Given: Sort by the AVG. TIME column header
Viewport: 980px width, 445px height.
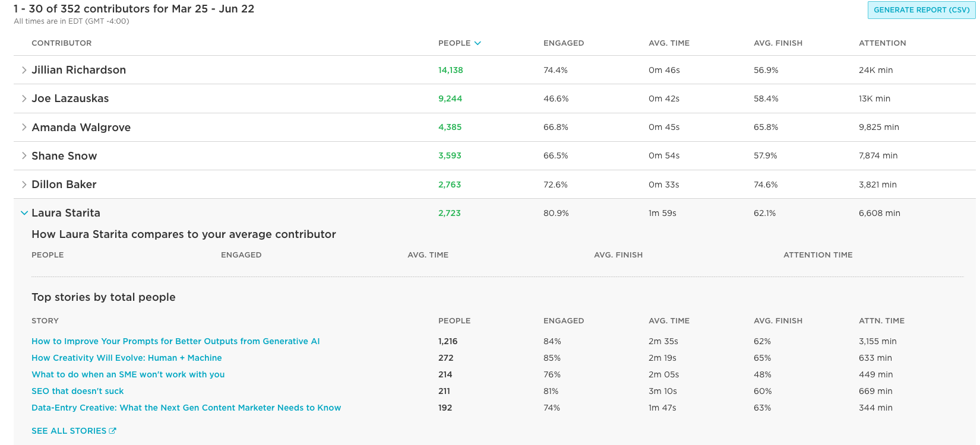Looking at the screenshot, I should pos(669,43).
